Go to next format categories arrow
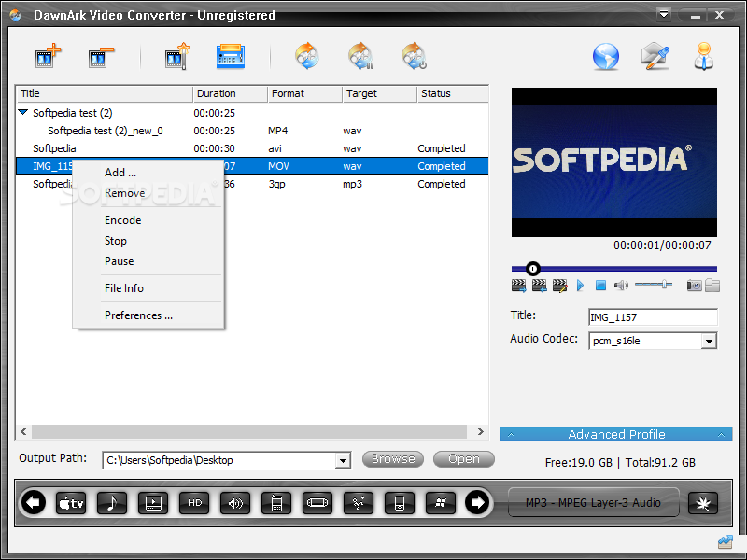Viewport: 747px width, 560px height. (477, 502)
